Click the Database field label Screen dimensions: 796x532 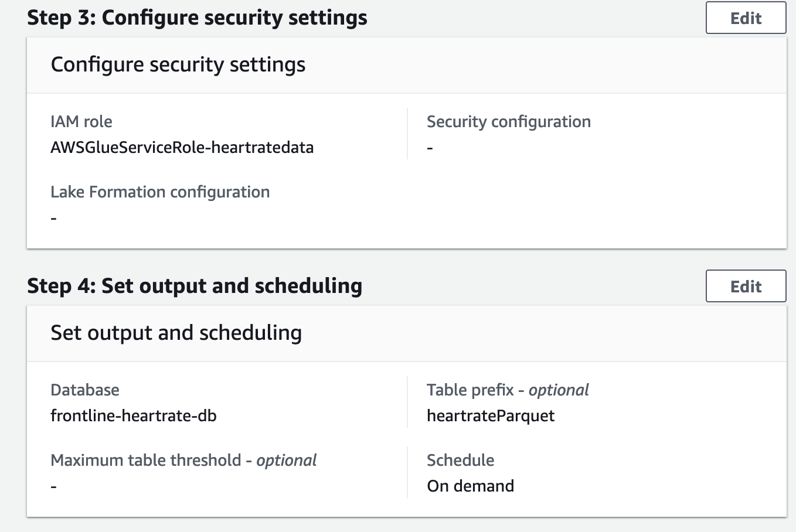click(85, 390)
